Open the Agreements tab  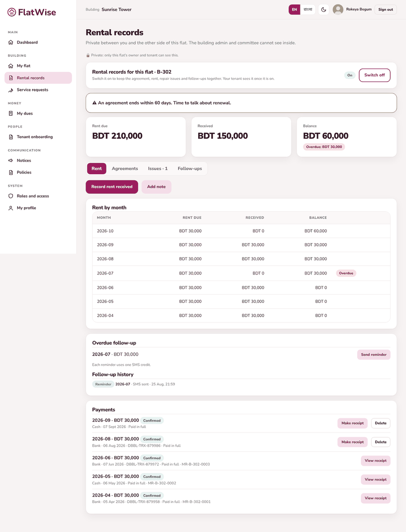125,169
